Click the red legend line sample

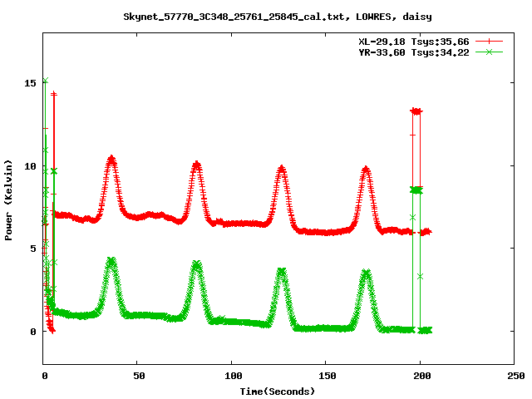pos(489,42)
